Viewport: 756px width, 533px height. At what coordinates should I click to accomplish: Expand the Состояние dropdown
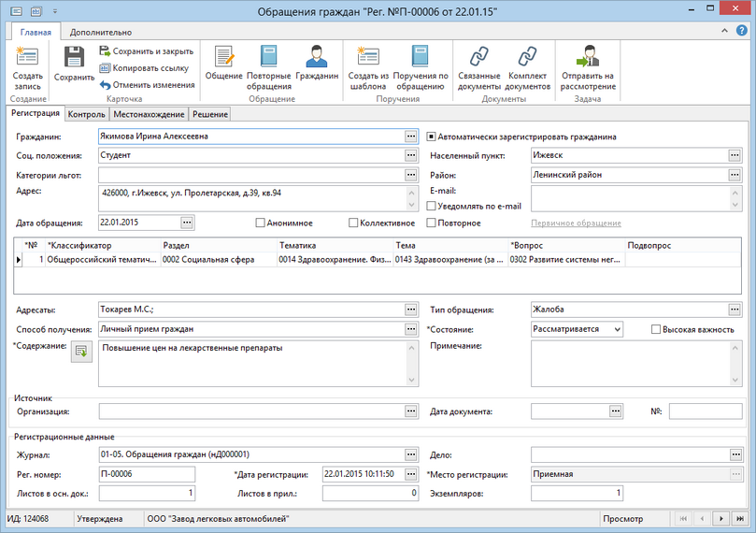(617, 329)
